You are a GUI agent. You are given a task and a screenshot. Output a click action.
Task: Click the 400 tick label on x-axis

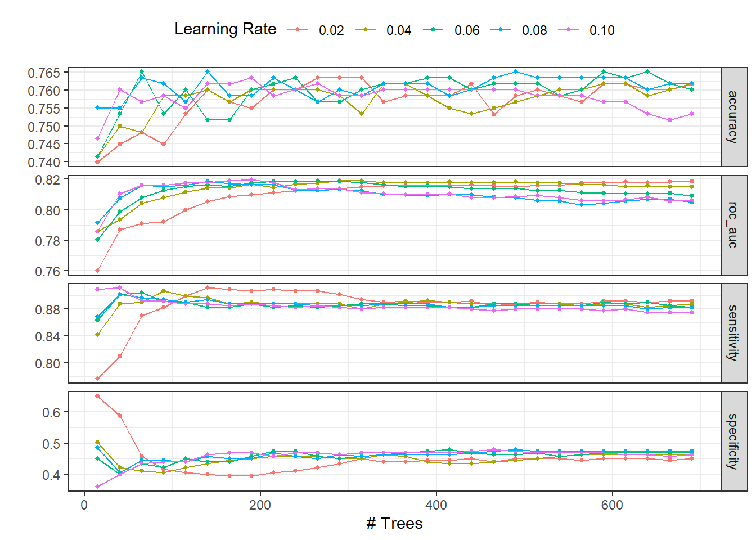point(436,505)
